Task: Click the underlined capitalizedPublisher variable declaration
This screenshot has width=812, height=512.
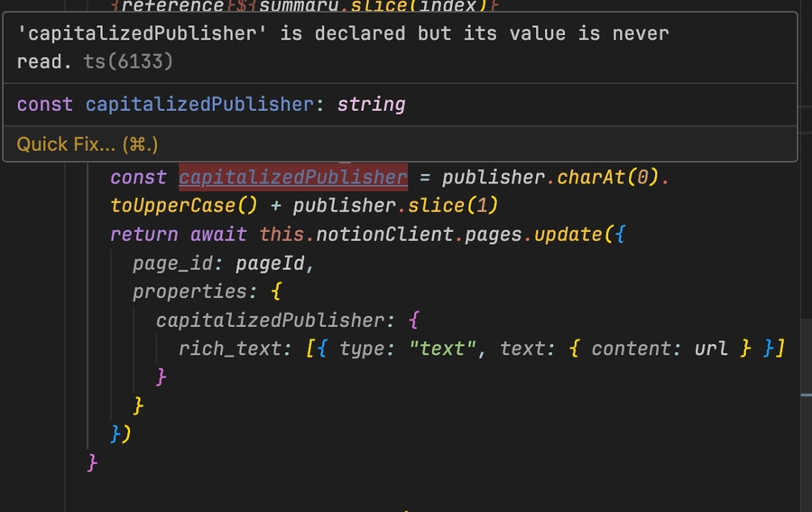Action: click(x=293, y=177)
